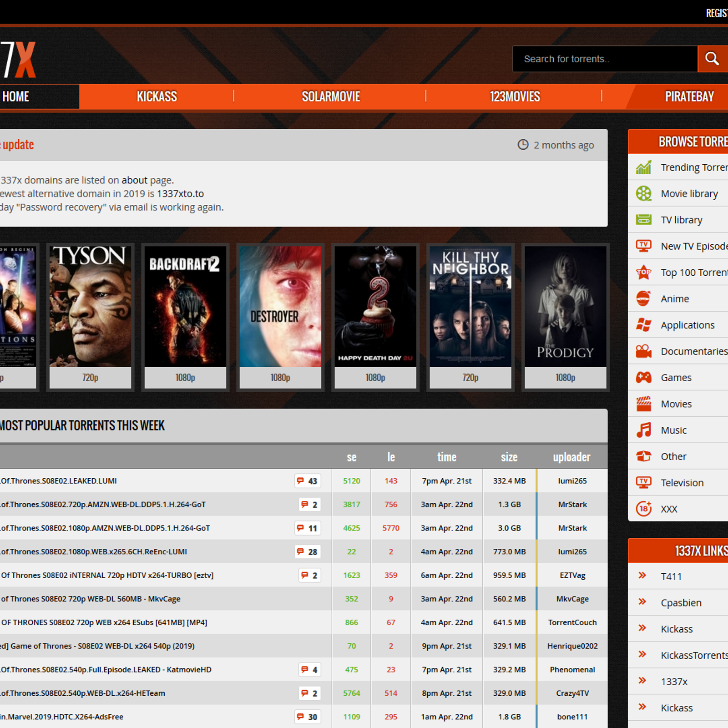Click the Applications windows icon
Image resolution: width=728 pixels, height=728 pixels.
point(643,325)
